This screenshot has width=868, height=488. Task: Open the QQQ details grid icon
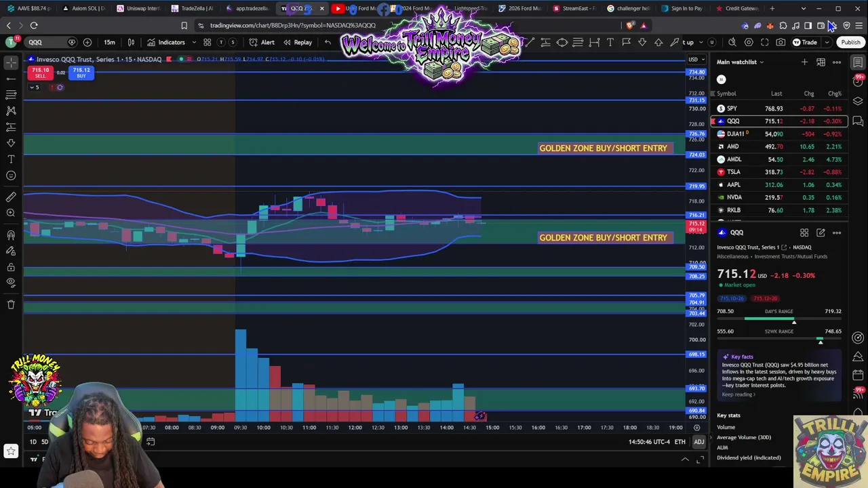point(804,232)
